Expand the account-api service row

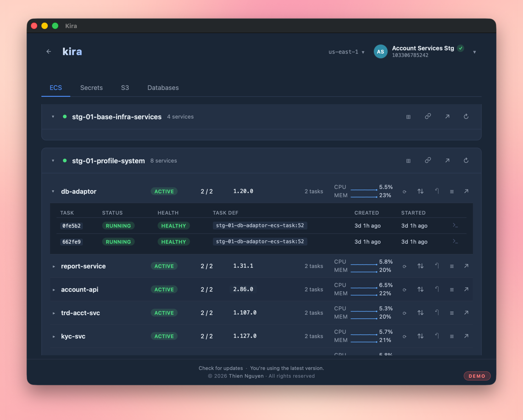[53, 290]
